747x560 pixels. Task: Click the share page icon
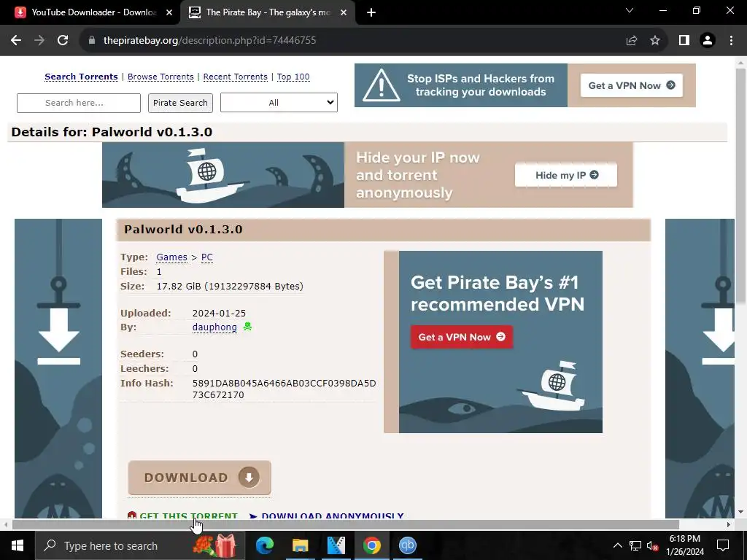point(632,41)
